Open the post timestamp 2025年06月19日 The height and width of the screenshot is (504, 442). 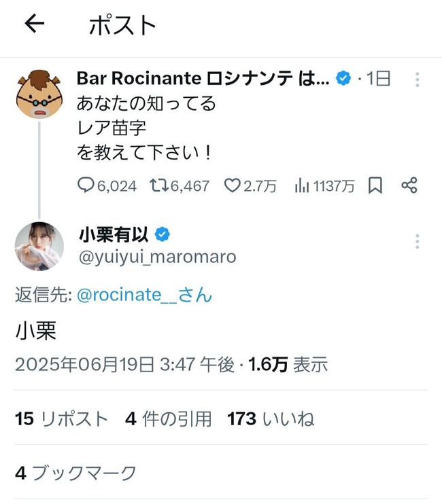125,365
